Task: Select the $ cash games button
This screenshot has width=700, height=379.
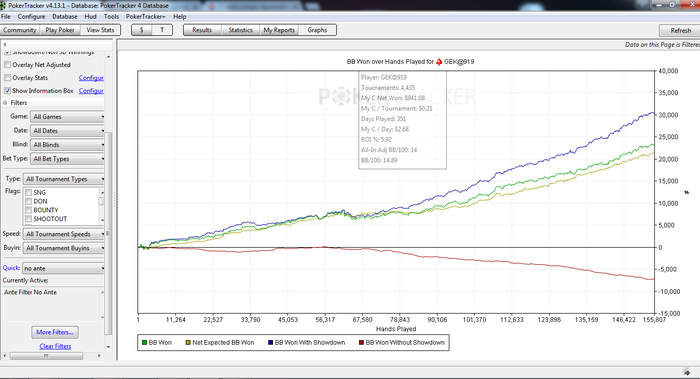Action: (142, 30)
